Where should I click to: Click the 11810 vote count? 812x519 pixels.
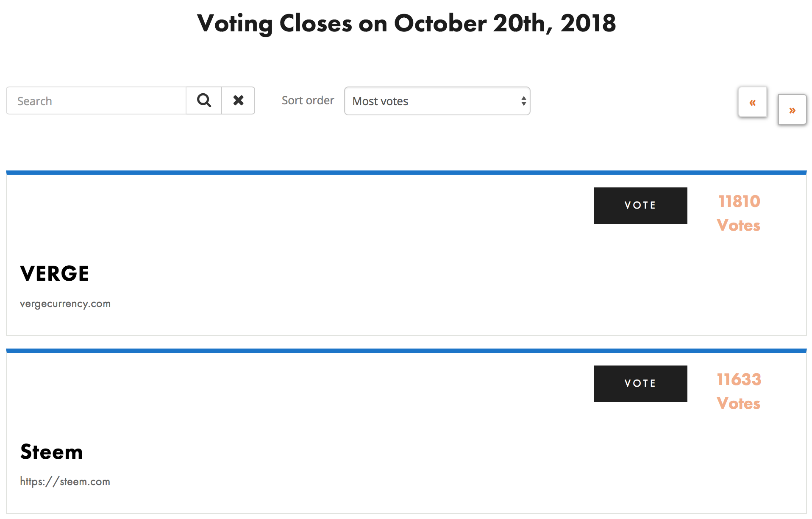coord(739,201)
